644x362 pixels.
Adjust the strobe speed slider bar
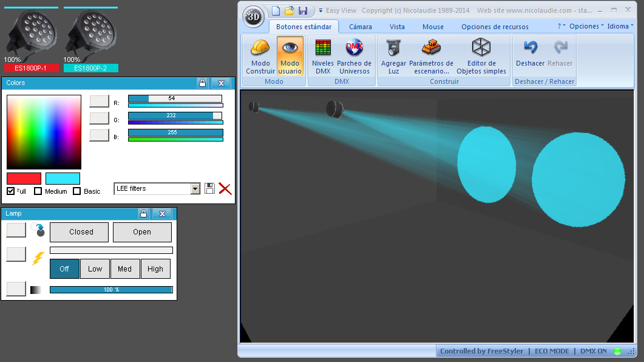(111, 250)
